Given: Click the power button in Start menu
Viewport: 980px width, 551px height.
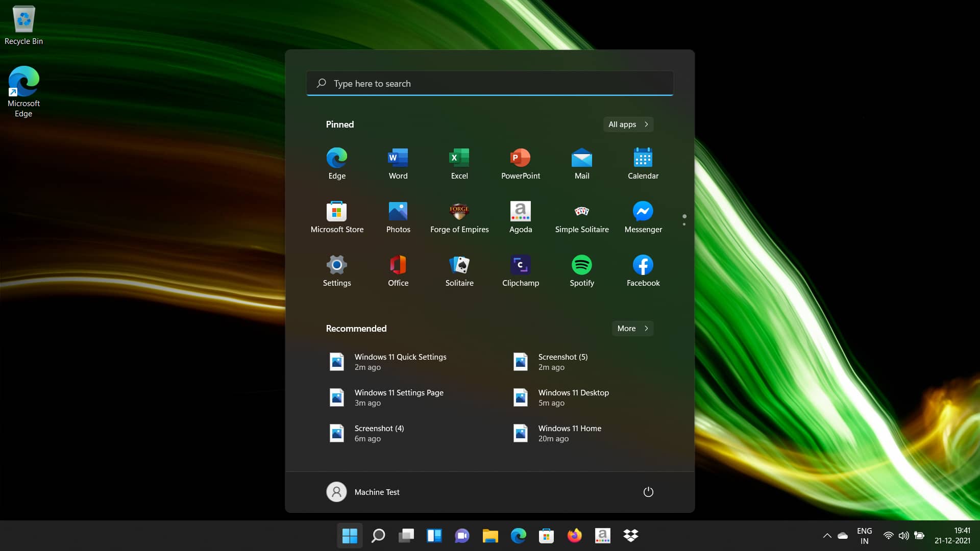Looking at the screenshot, I should pyautogui.click(x=648, y=492).
